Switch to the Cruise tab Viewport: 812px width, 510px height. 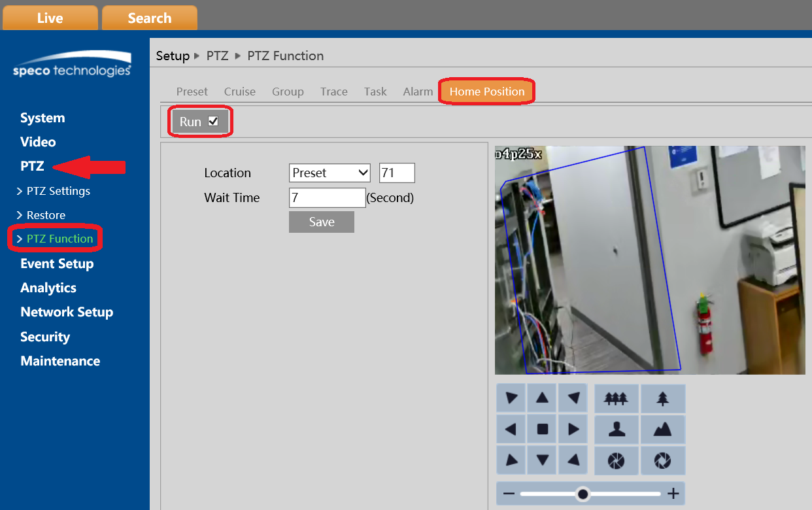pos(239,92)
